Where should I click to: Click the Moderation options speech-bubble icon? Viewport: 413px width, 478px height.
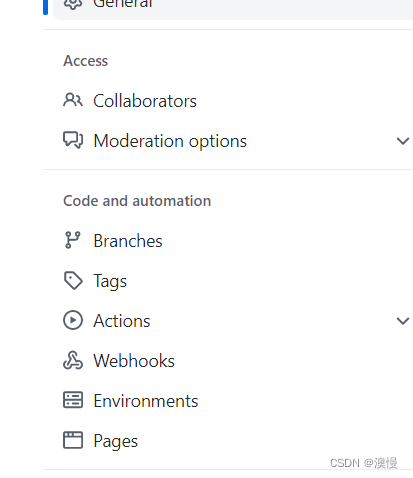pyautogui.click(x=73, y=140)
